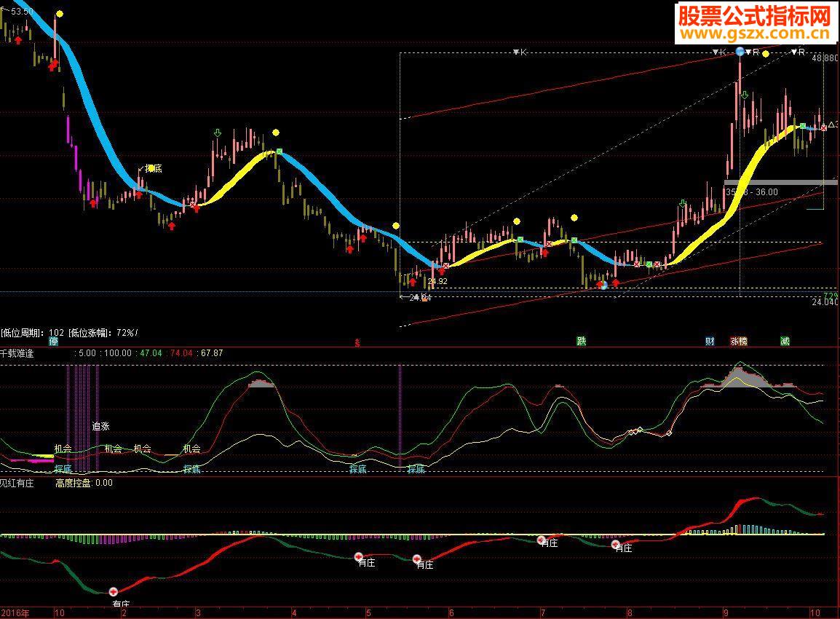840x619 pixels.
Task: Click the 探底 label near month 5 in the indicator pane
Action: coord(358,469)
